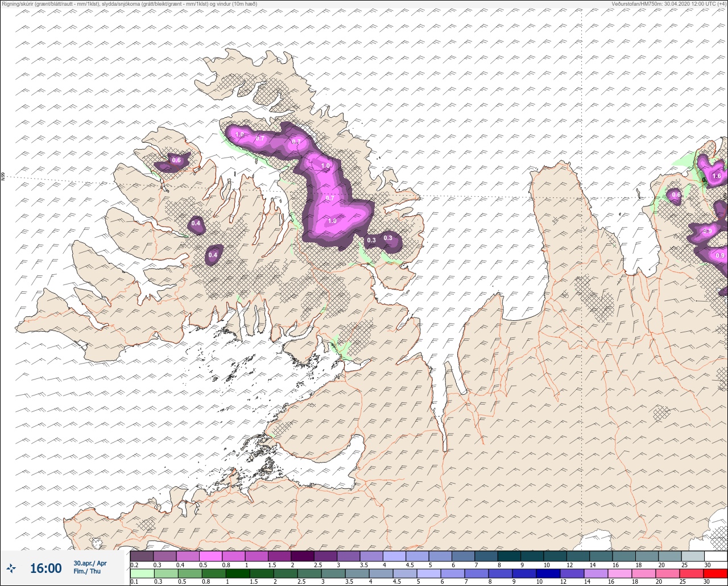Pick the dark purple swatch labeled 2 in the upper legend
Image resolution: width=728 pixels, height=586 pixels.
pos(302,556)
